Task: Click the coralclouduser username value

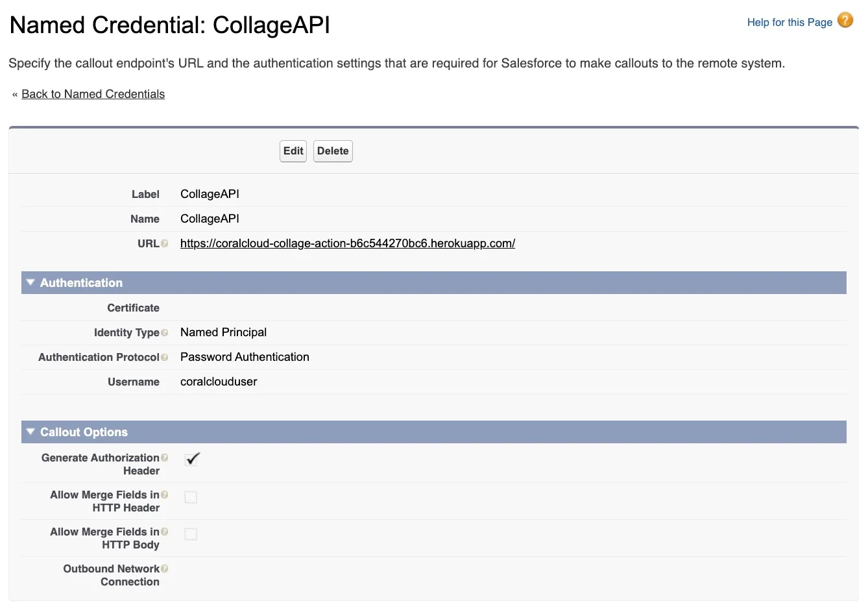Action: (219, 382)
